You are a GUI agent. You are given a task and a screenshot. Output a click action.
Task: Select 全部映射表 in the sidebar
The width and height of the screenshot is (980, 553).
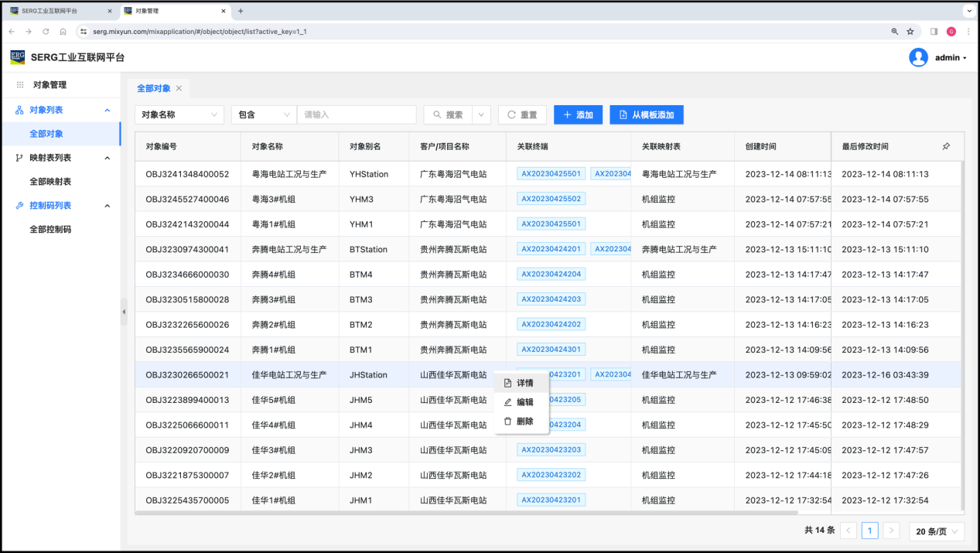(x=50, y=182)
